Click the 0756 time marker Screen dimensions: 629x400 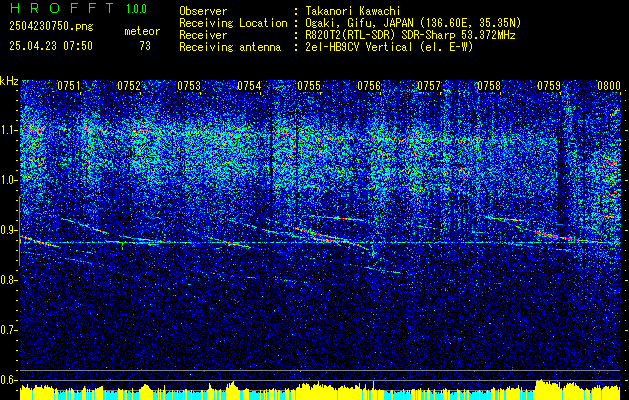(369, 86)
